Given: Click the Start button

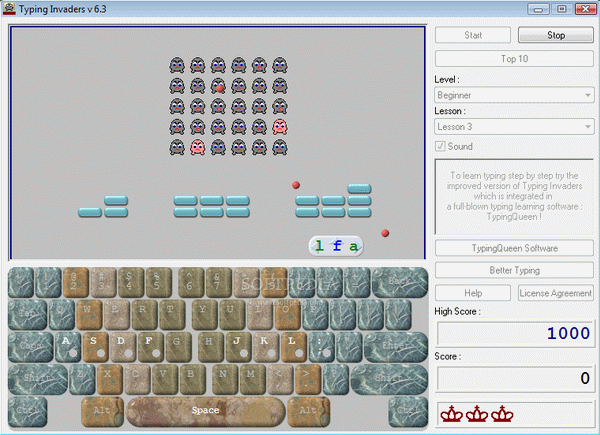Looking at the screenshot, I should coord(473,35).
